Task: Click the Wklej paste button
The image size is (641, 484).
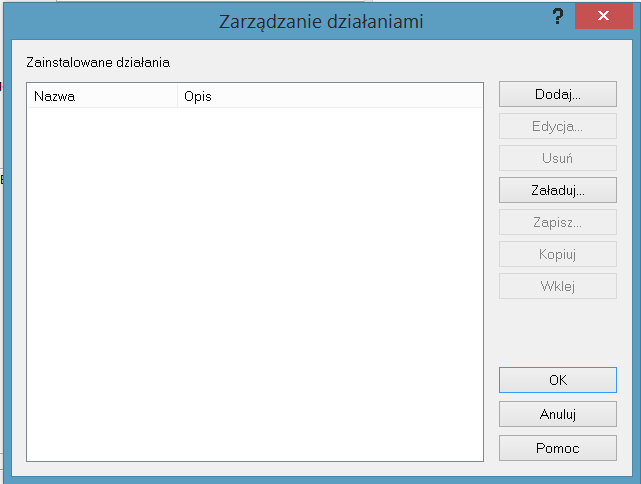Action: click(557, 286)
